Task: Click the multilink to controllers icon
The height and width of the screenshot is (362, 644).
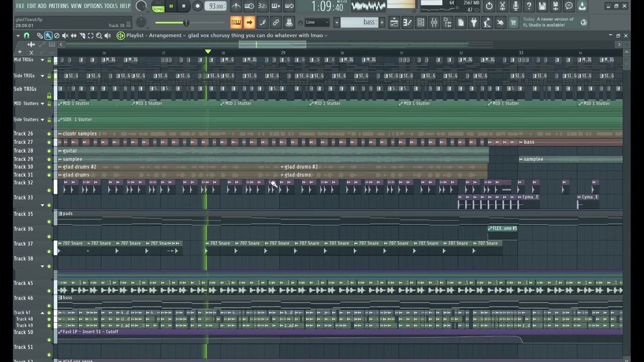Action: (x=289, y=22)
